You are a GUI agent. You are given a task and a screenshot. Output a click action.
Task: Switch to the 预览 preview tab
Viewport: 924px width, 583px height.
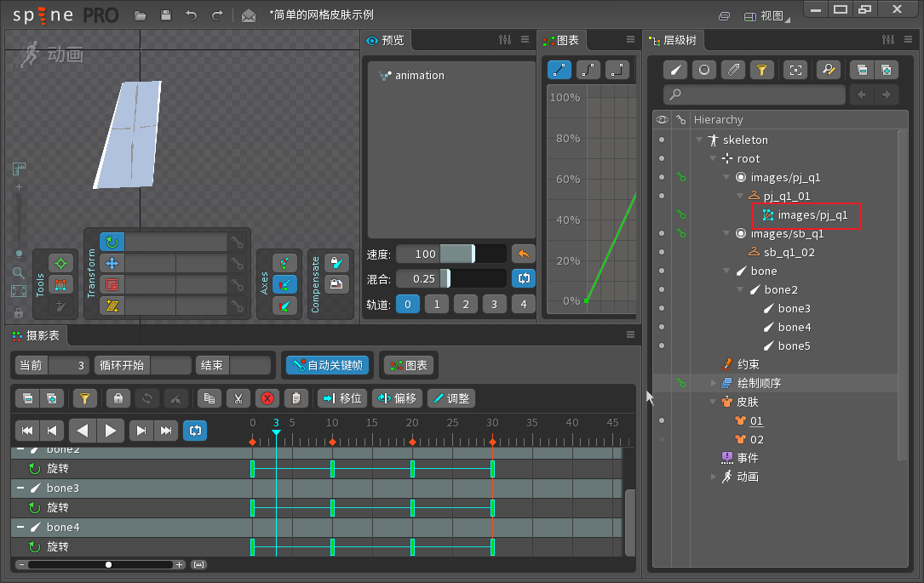(386, 40)
